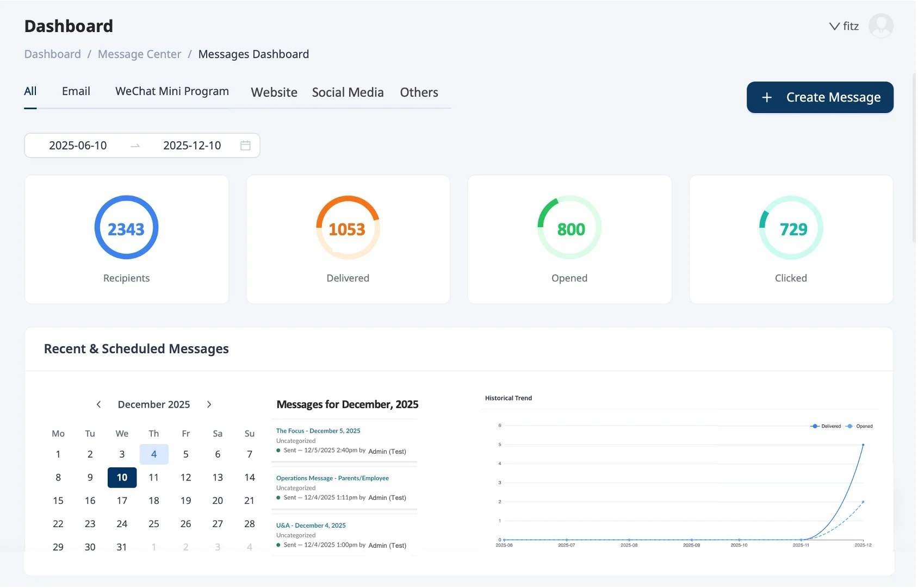
Task: Open the Message Center breadcrumb link
Action: tap(139, 54)
